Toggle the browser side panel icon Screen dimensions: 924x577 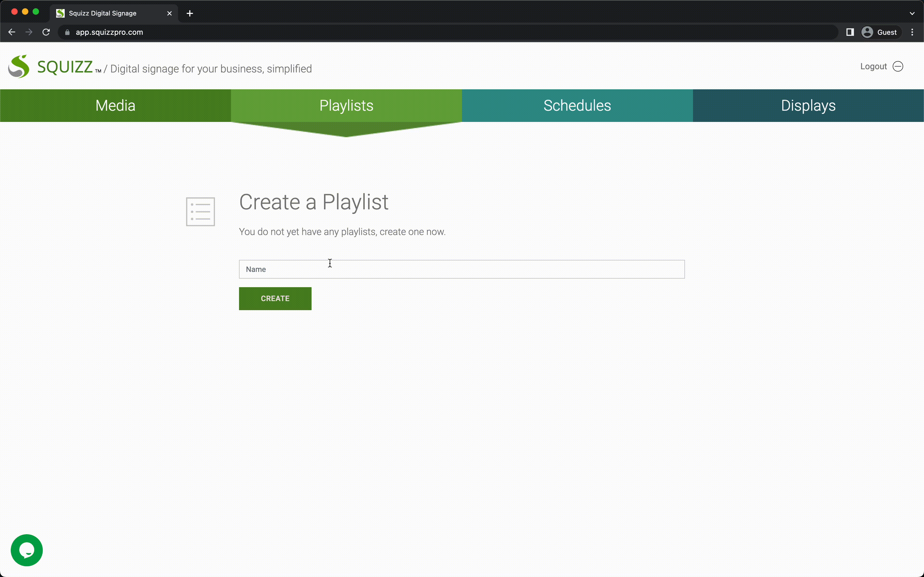850,32
